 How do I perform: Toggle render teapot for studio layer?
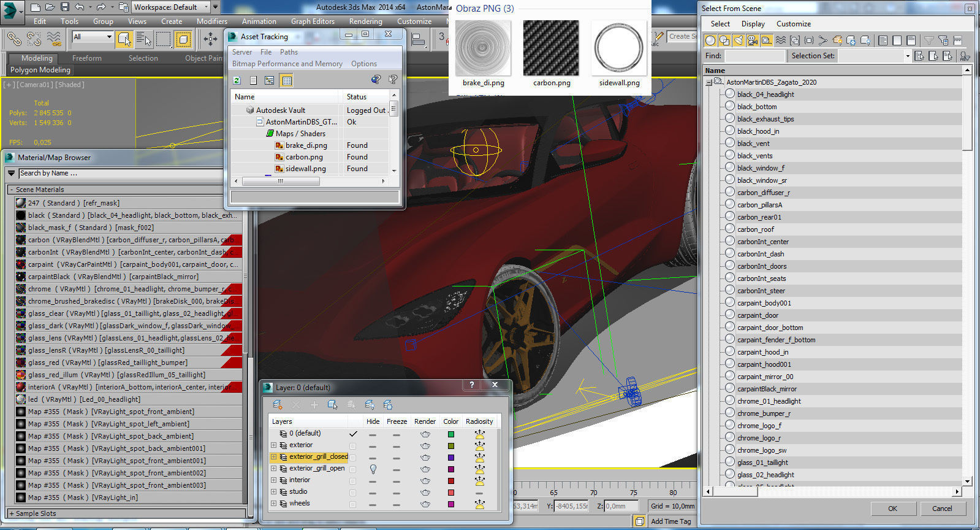[x=425, y=493]
